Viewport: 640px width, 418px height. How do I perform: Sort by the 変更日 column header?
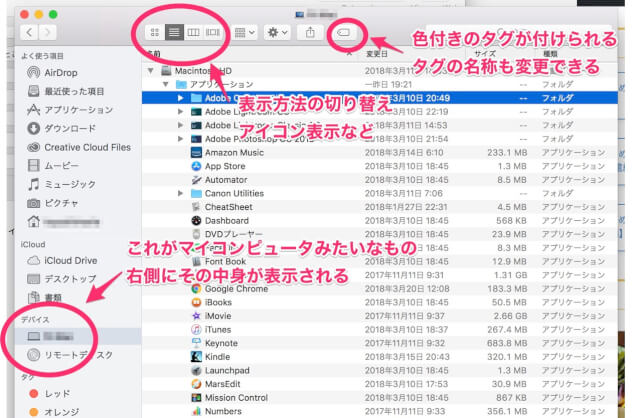[x=377, y=54]
